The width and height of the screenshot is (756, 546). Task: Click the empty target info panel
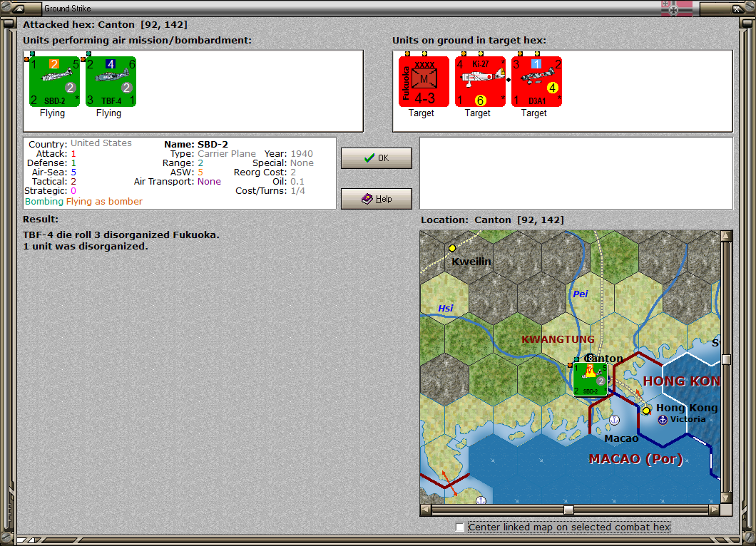(576, 173)
